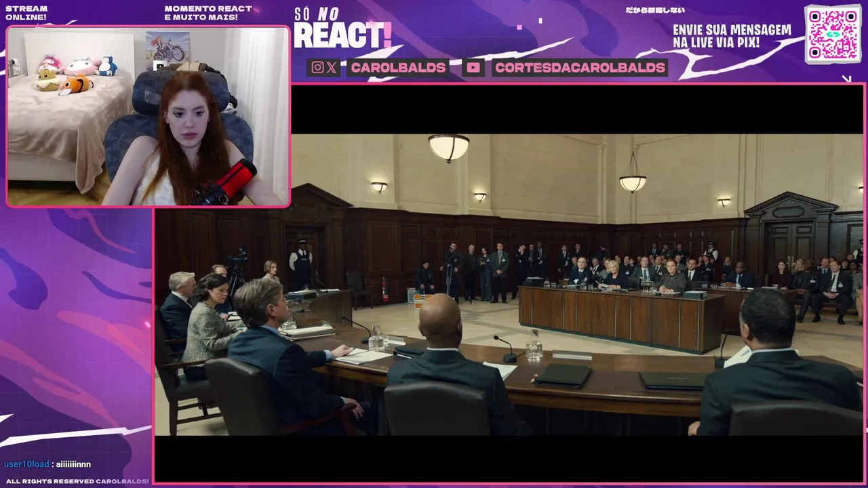Click the chat message aiiiiiiinnn
The image size is (868, 488).
pyautogui.click(x=73, y=464)
